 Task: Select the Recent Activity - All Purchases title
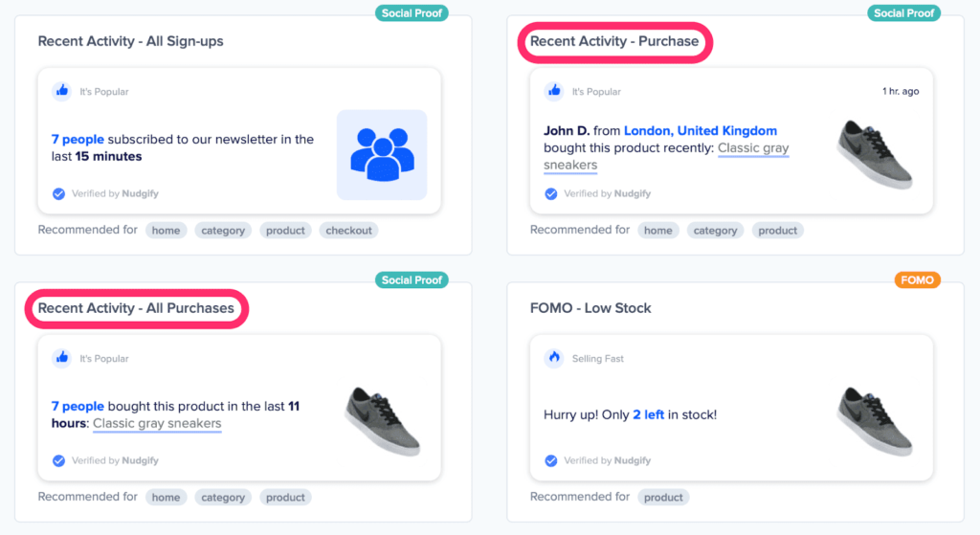136,308
